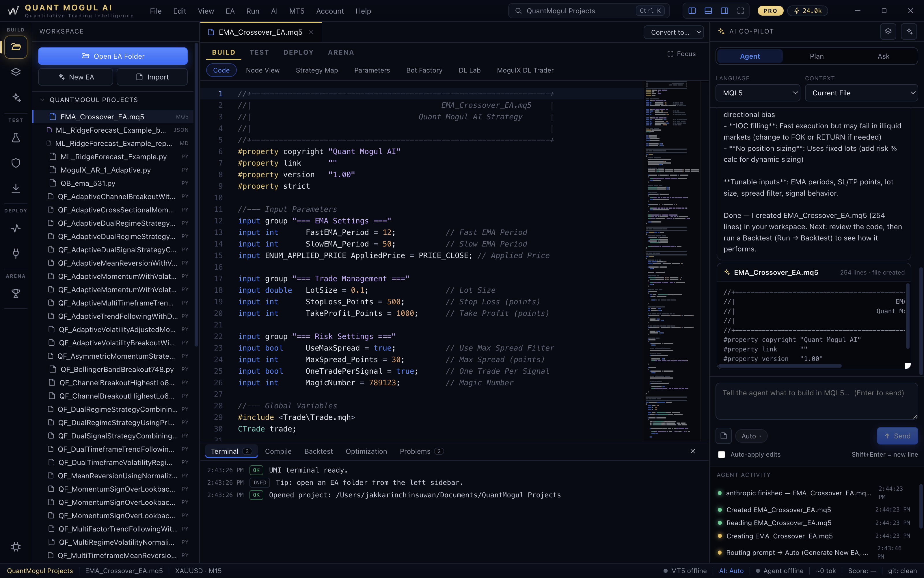Open the workspace folder sidebar icon
Viewport: 924px width, 578px height.
16,47
